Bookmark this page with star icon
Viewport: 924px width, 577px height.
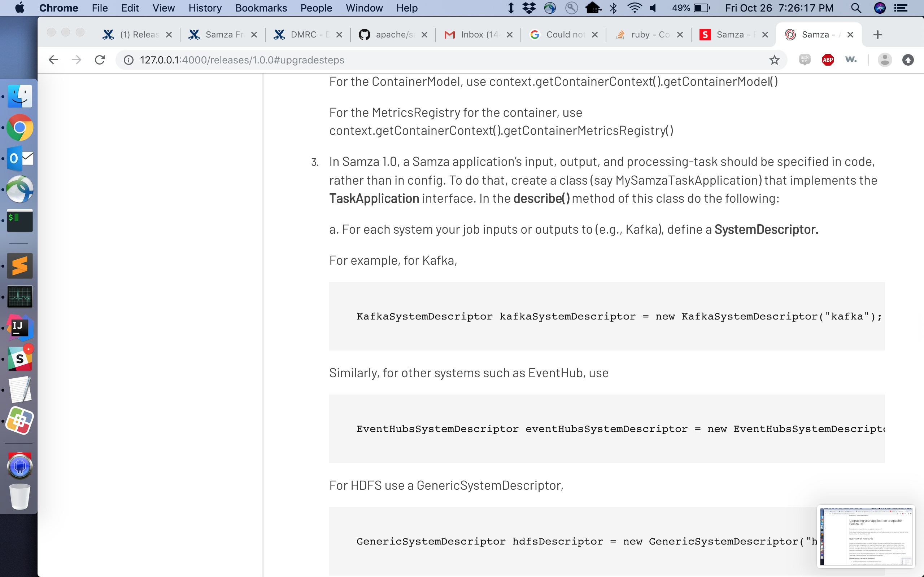click(x=774, y=60)
